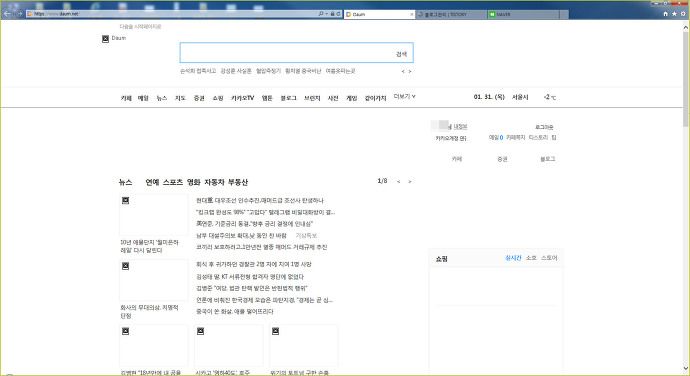This screenshot has height=376, width=690.
Task: Select 소호 tab in 쇼핑 panel
Action: [531, 258]
